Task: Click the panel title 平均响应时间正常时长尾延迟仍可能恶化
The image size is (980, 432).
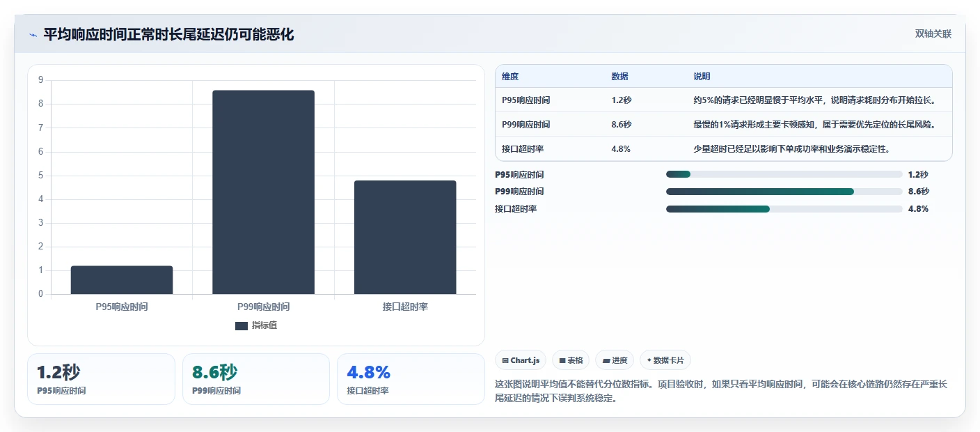Action: point(168,34)
